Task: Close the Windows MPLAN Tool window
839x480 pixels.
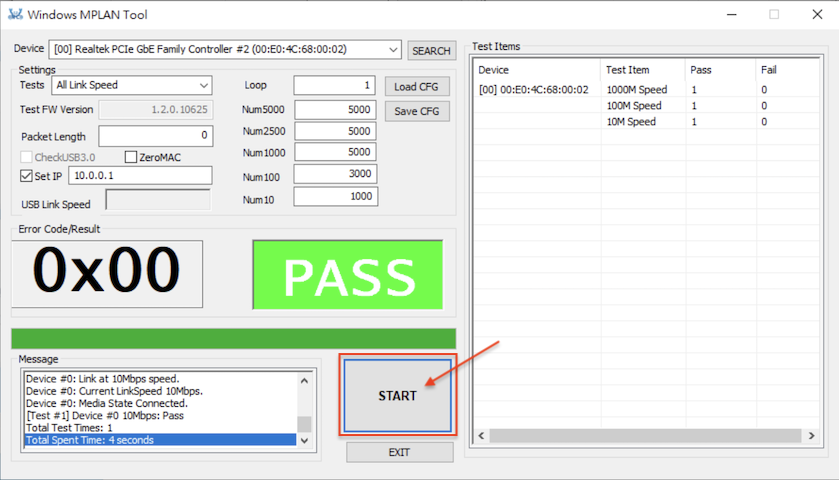Action: tap(817, 14)
